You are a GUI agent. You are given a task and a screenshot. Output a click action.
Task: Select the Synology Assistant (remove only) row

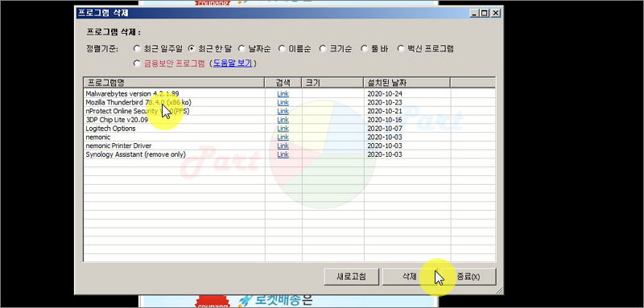(289, 154)
